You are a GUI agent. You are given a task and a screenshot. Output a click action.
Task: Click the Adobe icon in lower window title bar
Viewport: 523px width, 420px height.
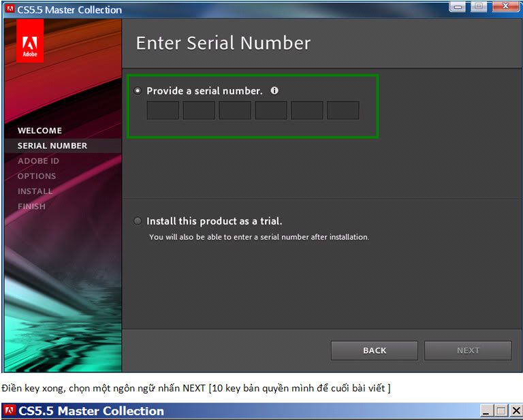pyautogui.click(x=10, y=410)
